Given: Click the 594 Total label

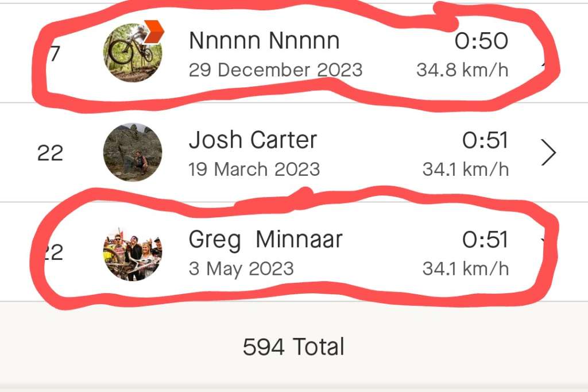Looking at the screenshot, I should (294, 346).
